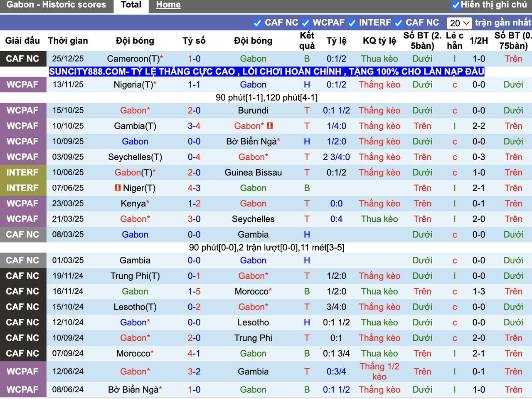Click the date 13/11/25

(x=68, y=84)
